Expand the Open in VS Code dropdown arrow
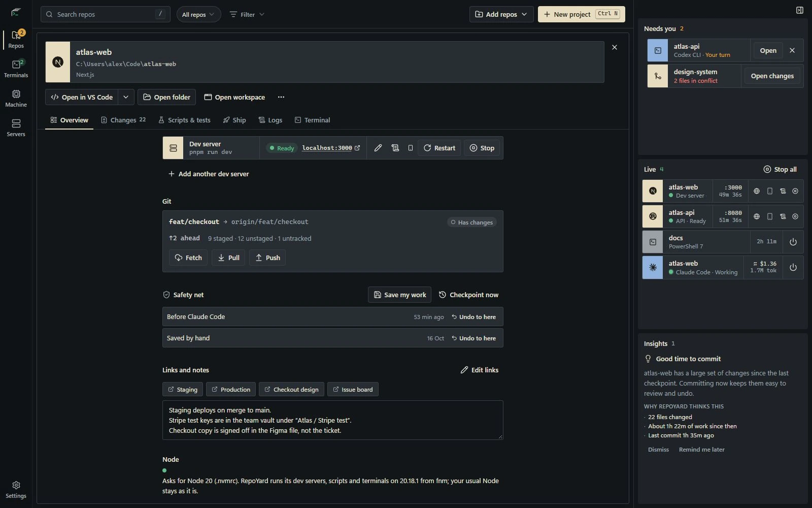812x508 pixels. point(126,97)
